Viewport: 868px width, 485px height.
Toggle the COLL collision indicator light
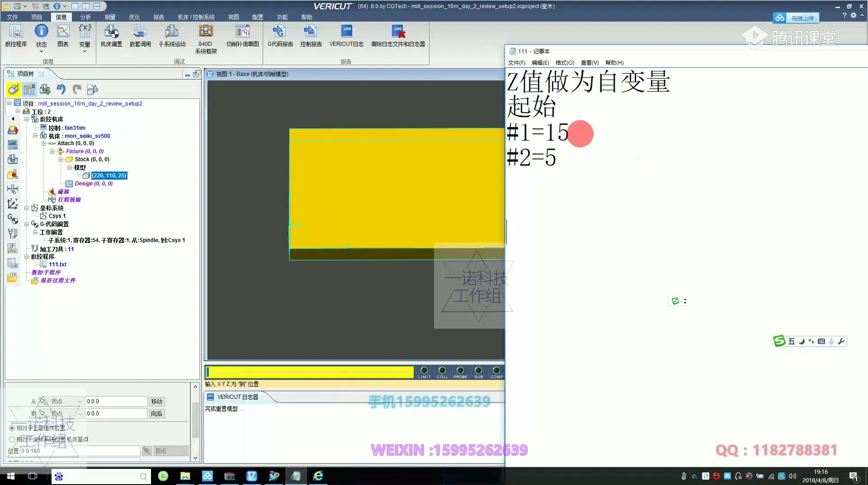pos(442,370)
